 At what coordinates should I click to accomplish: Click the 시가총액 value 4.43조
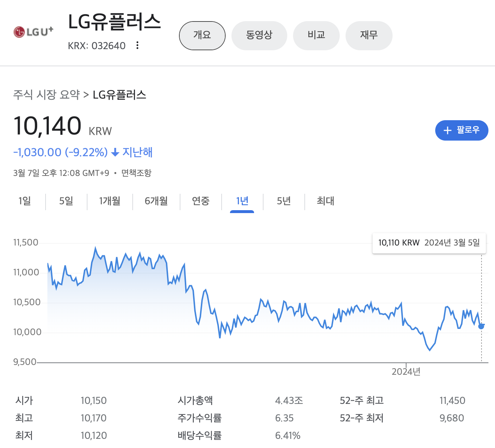tap(289, 401)
